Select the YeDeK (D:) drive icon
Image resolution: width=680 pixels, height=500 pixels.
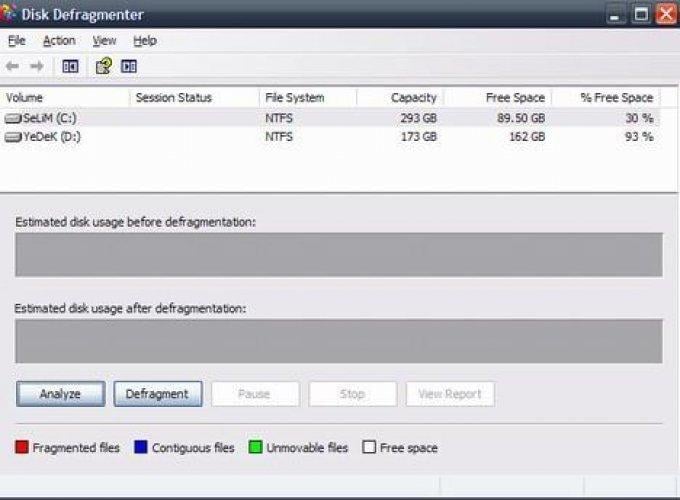pos(13,136)
